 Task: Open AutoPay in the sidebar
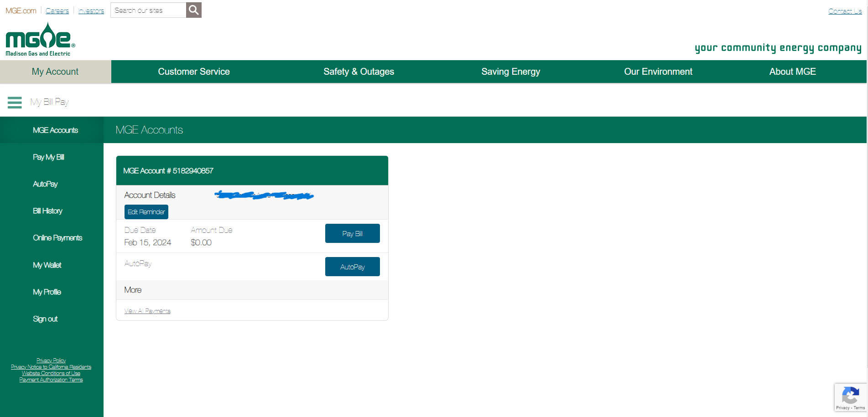(45, 184)
